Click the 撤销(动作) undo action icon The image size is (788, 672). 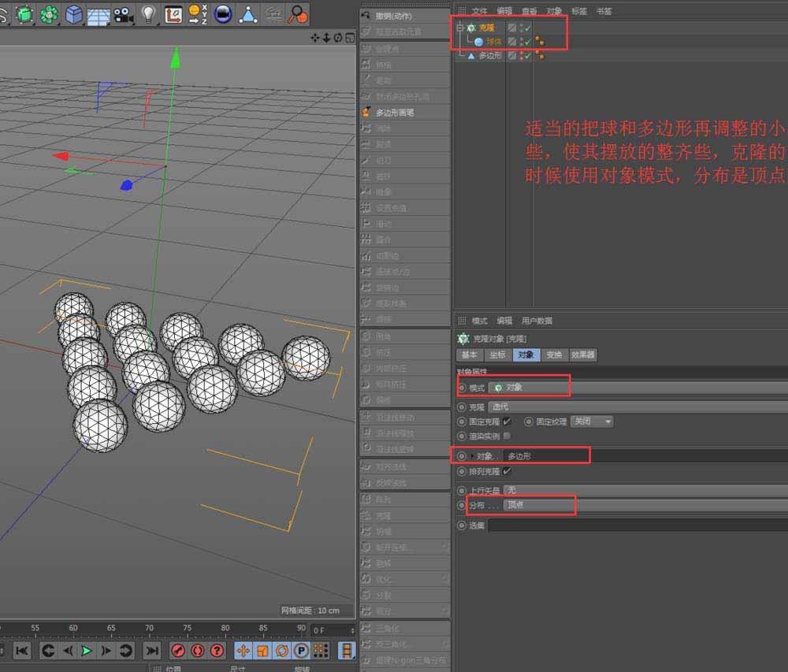click(x=366, y=14)
